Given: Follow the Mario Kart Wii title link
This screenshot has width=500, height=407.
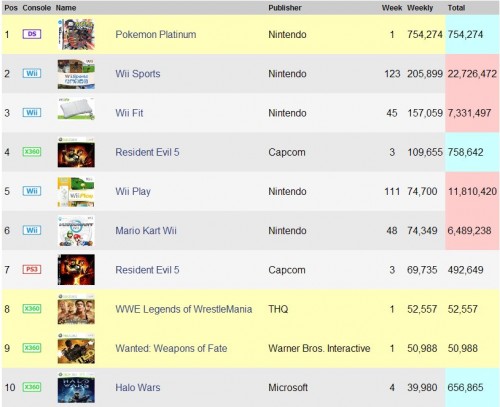Looking at the screenshot, I should tap(146, 231).
